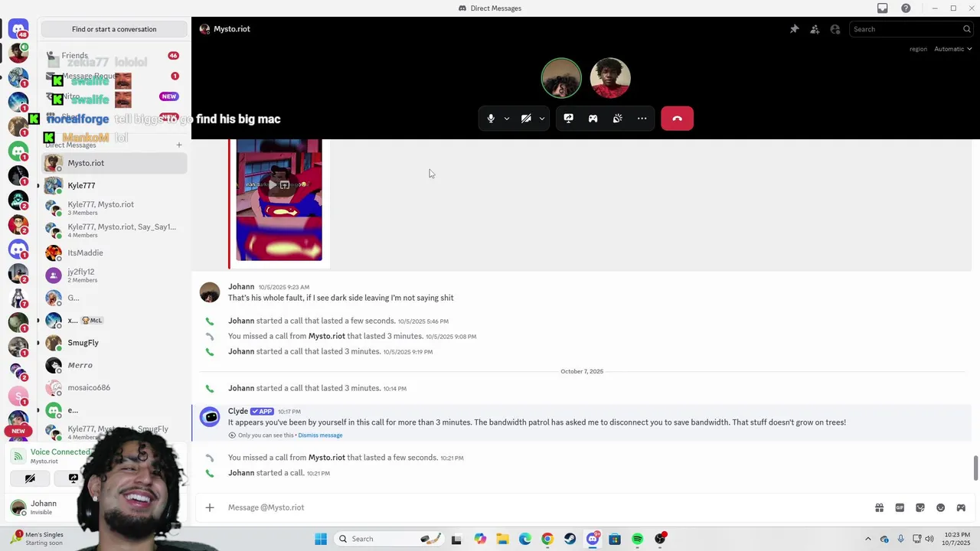Click Find or start a conversation

(114, 29)
